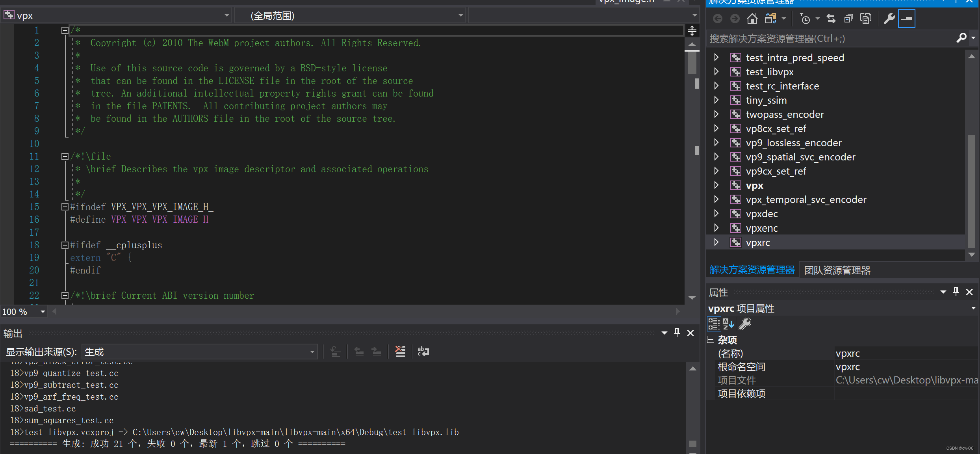Viewport: 980px width, 454px height.
Task: Collapse the 杂项 category in Properties
Action: (x=711, y=339)
